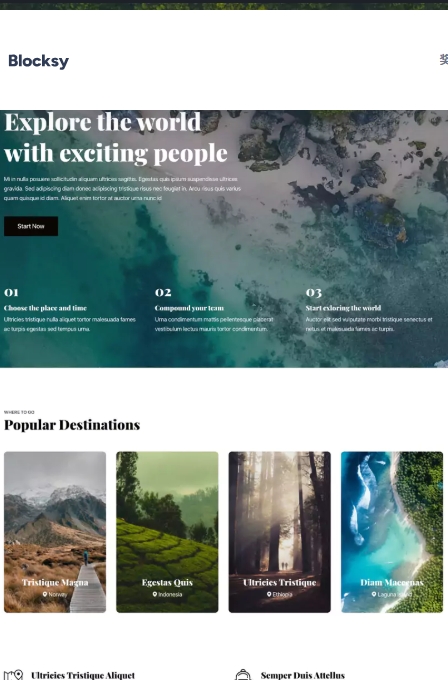This screenshot has width=448, height=680.
Task: Click the 03 Start exploring the world step
Action: pos(369,310)
